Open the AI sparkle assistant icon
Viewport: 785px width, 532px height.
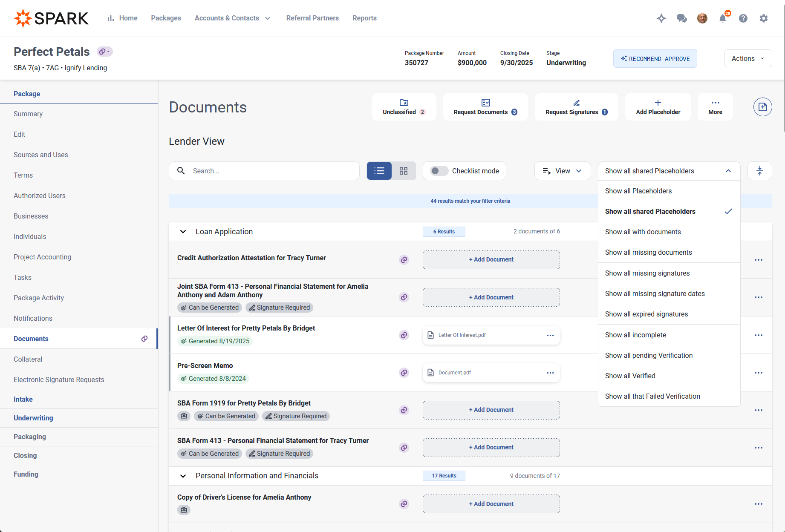(661, 18)
